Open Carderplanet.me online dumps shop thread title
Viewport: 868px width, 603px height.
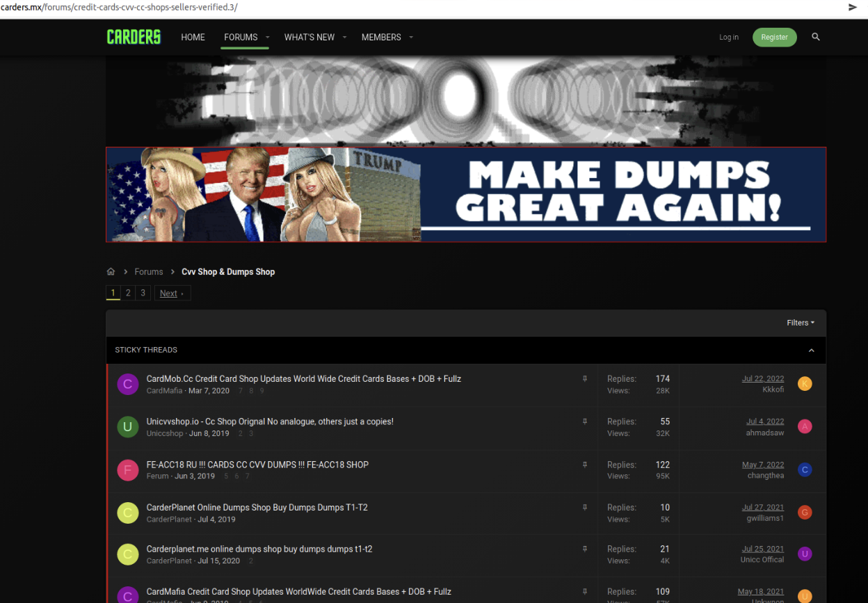tap(259, 549)
